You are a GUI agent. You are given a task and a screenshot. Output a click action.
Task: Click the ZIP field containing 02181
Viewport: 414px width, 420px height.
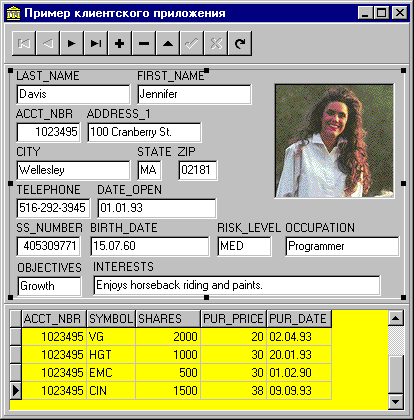click(198, 170)
